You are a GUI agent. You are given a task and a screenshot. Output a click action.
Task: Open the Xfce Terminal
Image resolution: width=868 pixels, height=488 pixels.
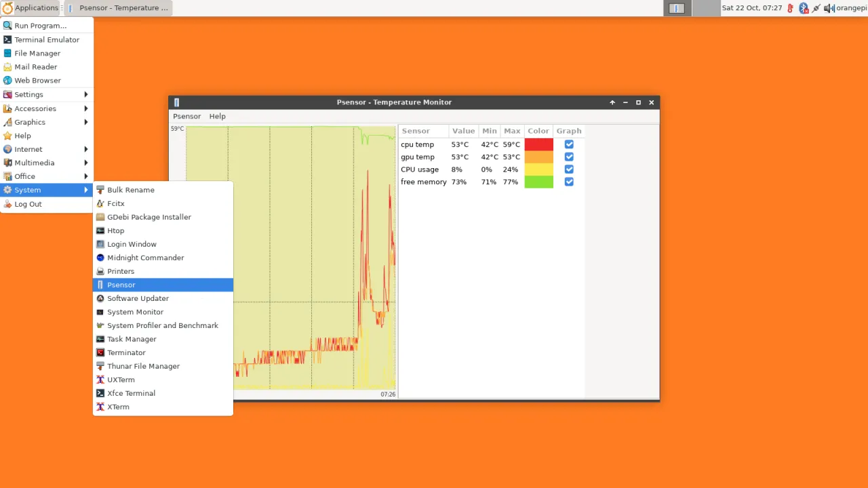click(131, 393)
